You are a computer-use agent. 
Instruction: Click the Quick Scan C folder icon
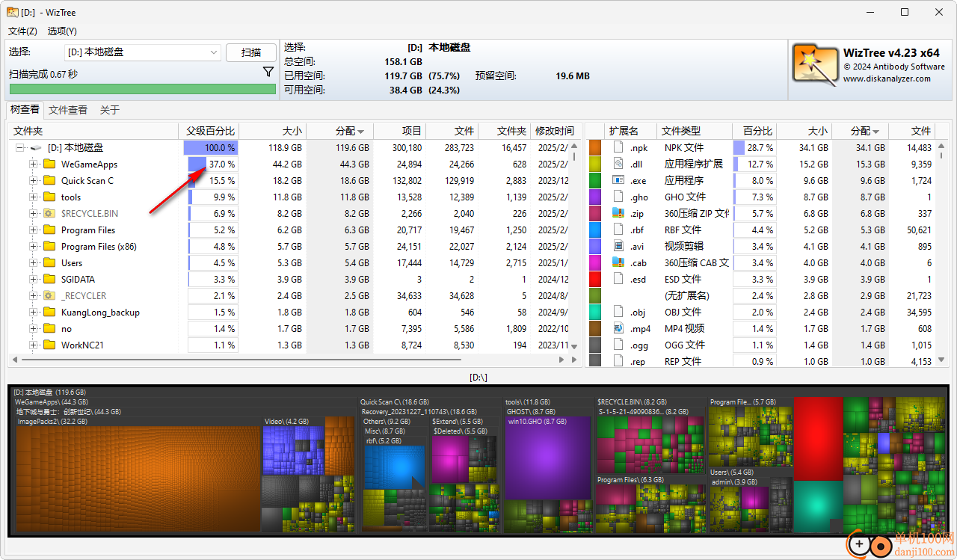[x=50, y=181]
